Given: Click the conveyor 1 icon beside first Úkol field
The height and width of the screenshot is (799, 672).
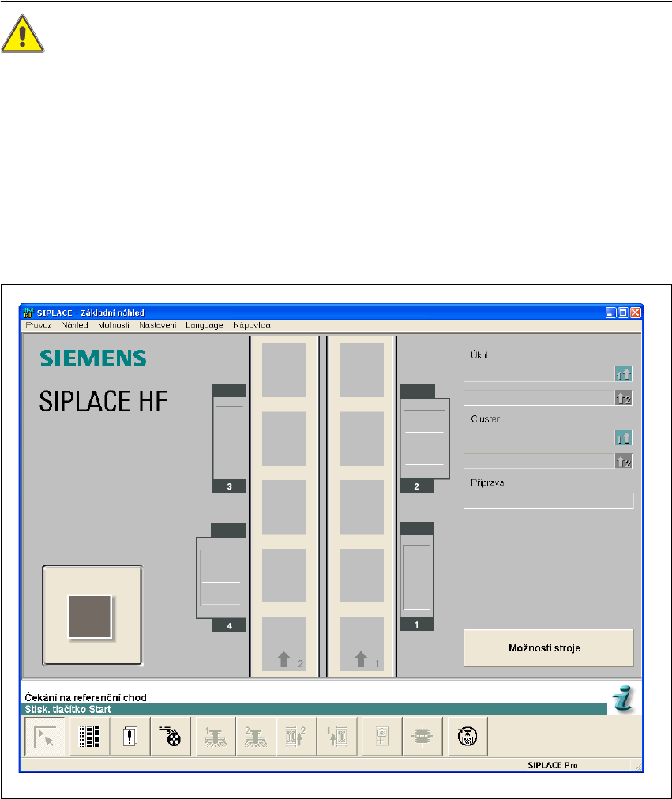Looking at the screenshot, I should (624, 374).
